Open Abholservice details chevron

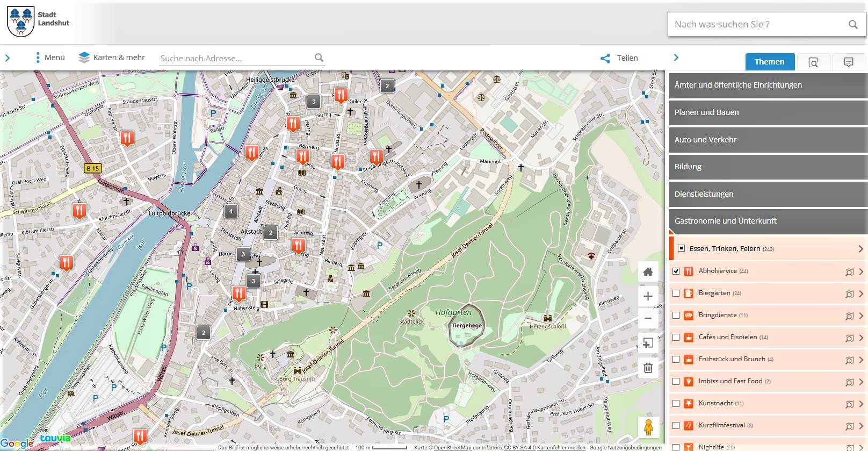coord(862,272)
